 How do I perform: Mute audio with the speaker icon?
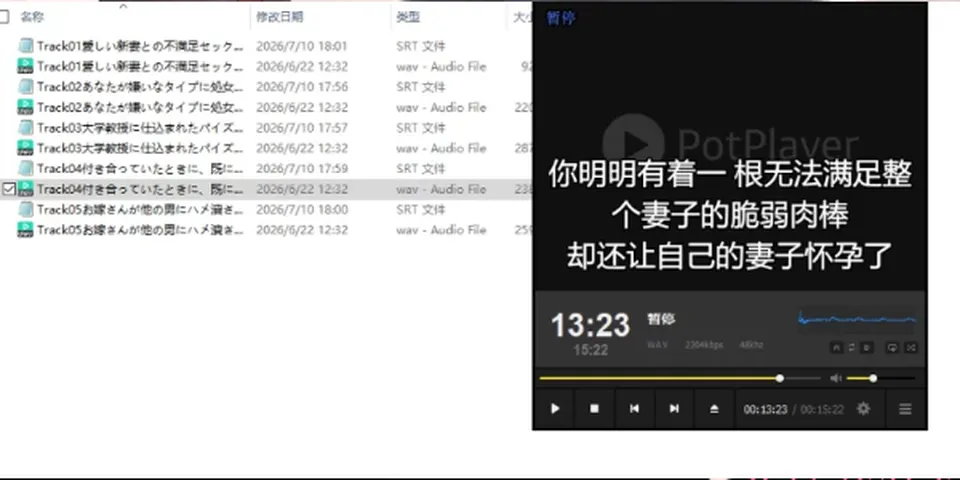[x=836, y=378]
